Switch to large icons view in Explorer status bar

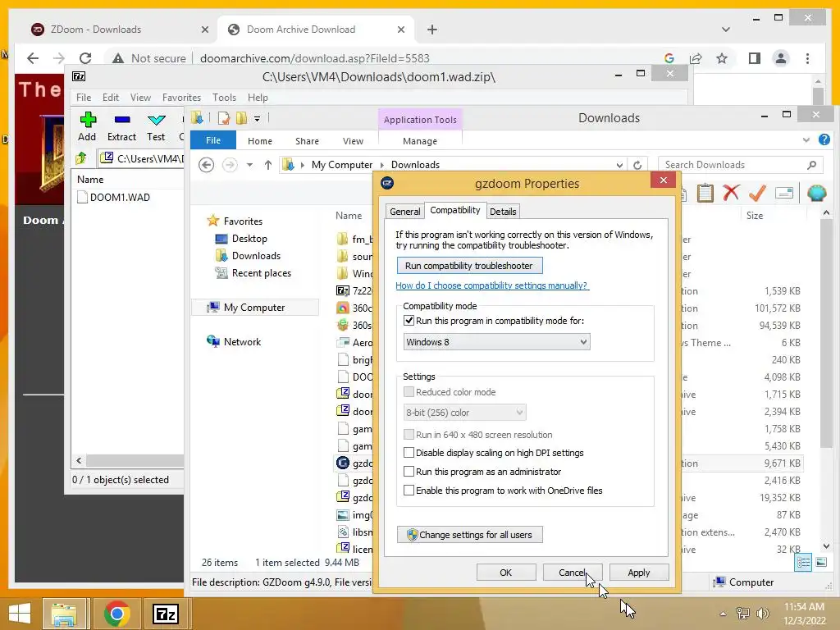[820, 563]
